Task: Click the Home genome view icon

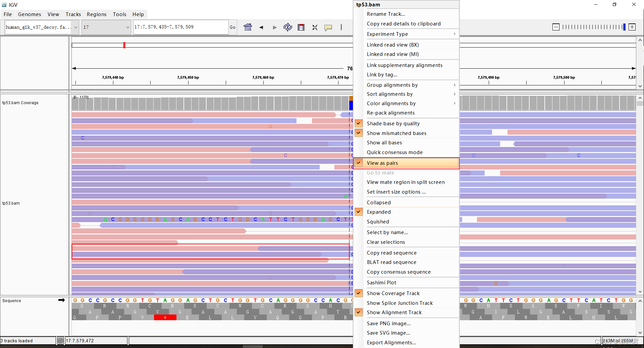Action: pos(248,27)
